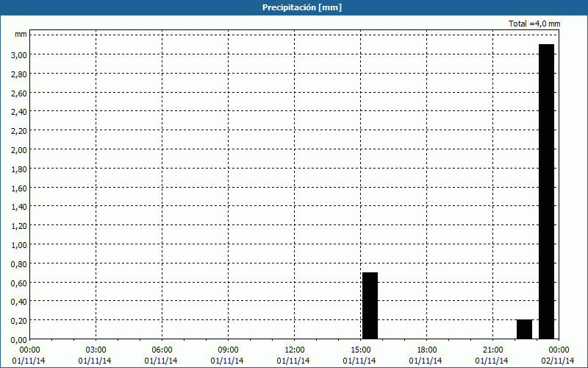Click the 01/11/14 date under 21:00
Viewport: 588px width, 368px height.
492,361
